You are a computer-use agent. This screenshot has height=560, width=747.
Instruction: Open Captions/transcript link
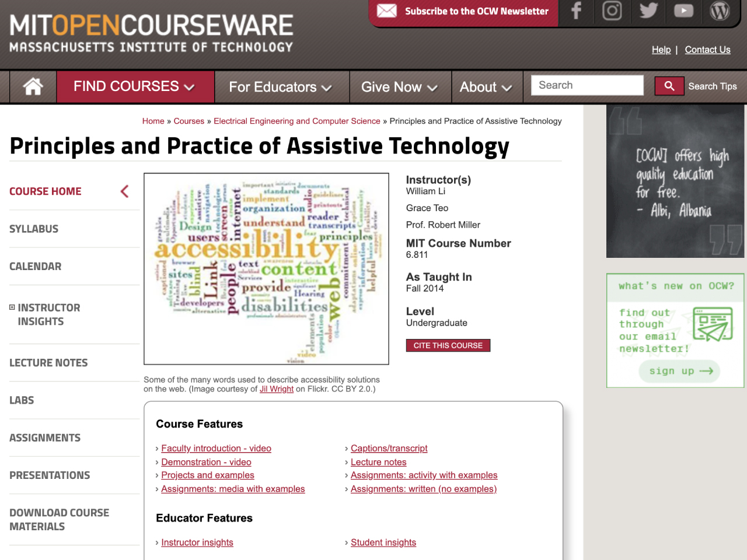[389, 448]
